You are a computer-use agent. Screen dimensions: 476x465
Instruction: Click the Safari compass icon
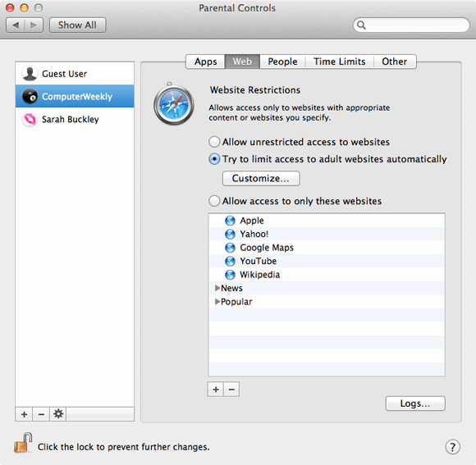tap(174, 104)
